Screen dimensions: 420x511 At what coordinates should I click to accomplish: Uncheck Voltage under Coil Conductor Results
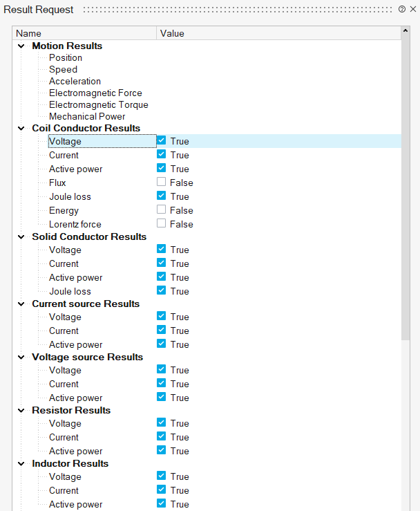click(162, 140)
